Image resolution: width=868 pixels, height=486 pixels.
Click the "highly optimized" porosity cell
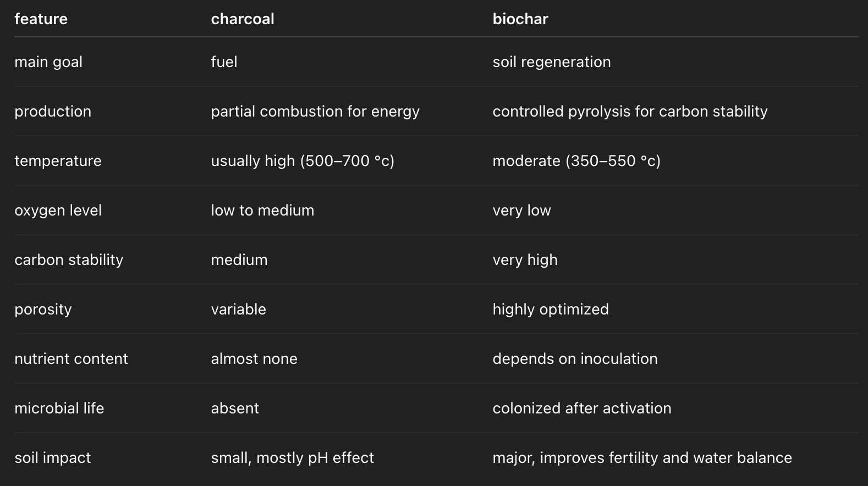pyautogui.click(x=551, y=310)
